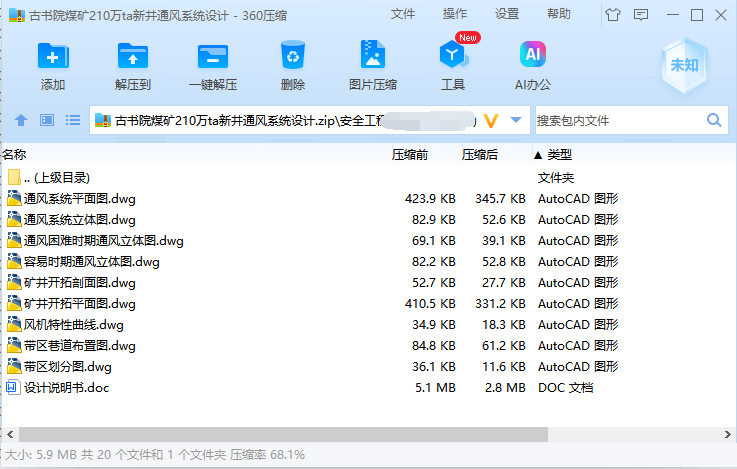Click the 一键解压 one-click extract icon

[x=212, y=56]
